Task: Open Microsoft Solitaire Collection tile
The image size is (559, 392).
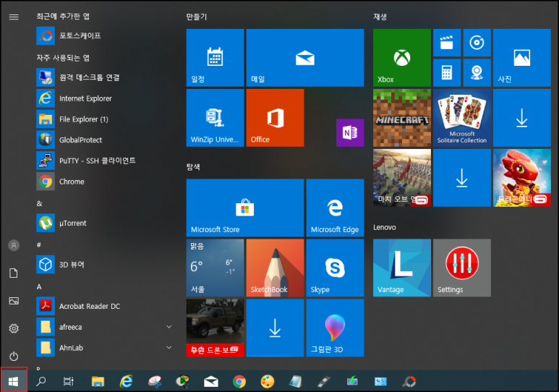Action: 461,118
